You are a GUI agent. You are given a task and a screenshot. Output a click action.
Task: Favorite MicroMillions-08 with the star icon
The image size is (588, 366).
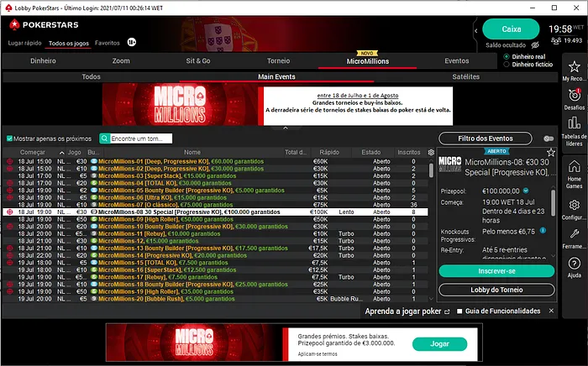(551, 152)
